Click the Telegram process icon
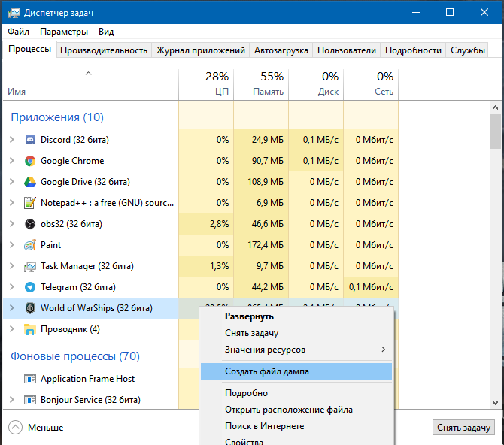Viewport: 504px width, 445px height. (30, 287)
